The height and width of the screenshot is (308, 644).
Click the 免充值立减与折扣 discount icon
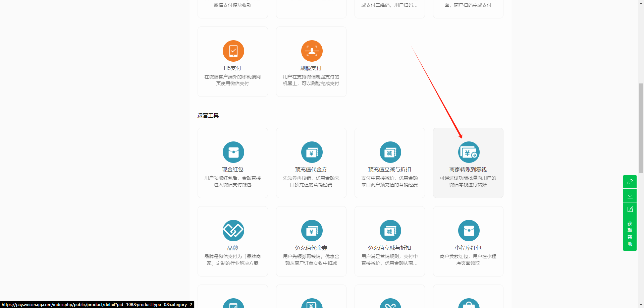click(390, 231)
